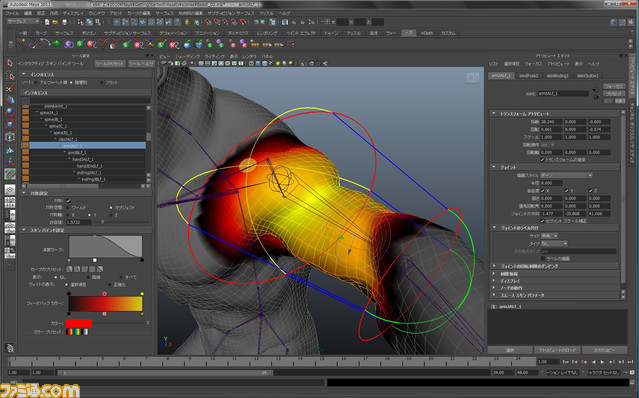
Task: Select the arrow Select tool in toolbox
Action: point(10,63)
